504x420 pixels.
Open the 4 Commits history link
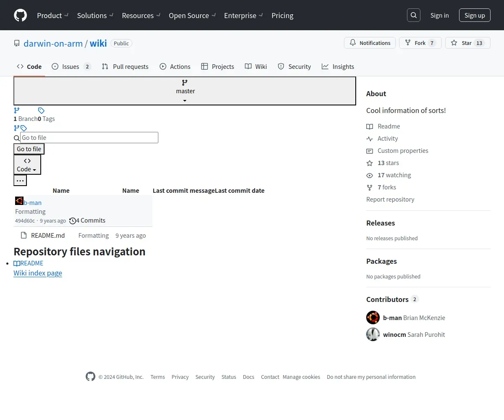click(x=87, y=220)
